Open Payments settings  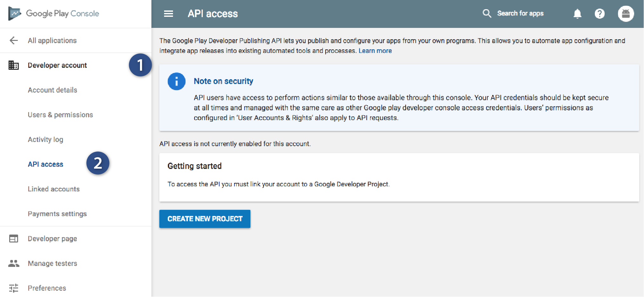point(57,214)
